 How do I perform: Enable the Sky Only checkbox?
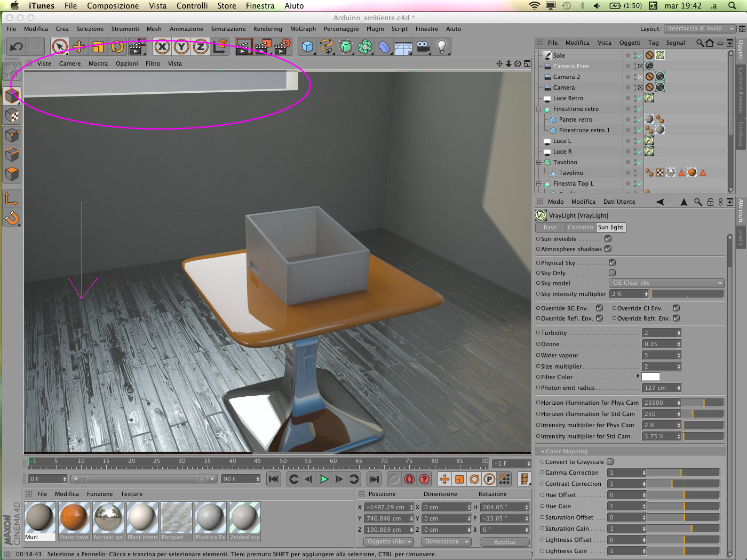coord(612,273)
